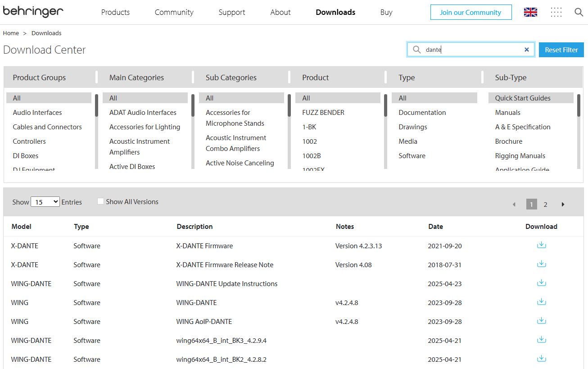Viewport: 588px width, 369px height.
Task: Open the Products menu
Action: tap(115, 12)
